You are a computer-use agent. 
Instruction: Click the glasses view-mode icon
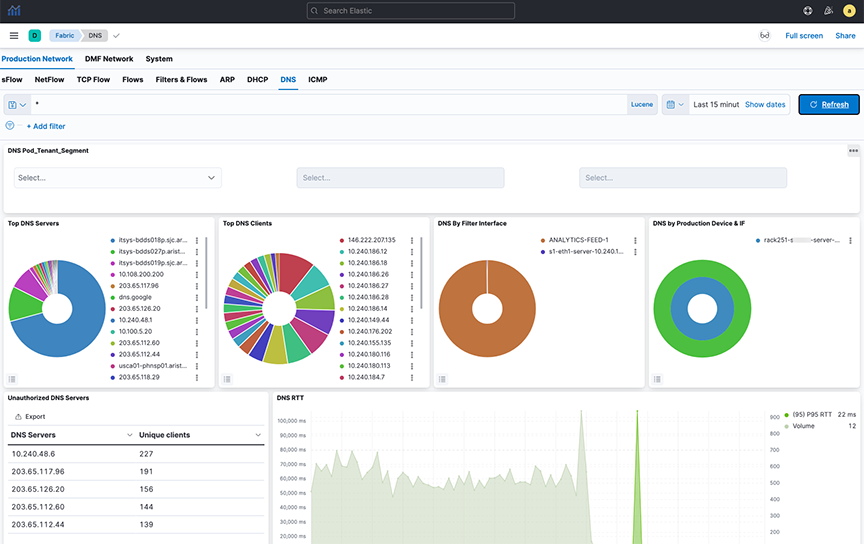[764, 35]
